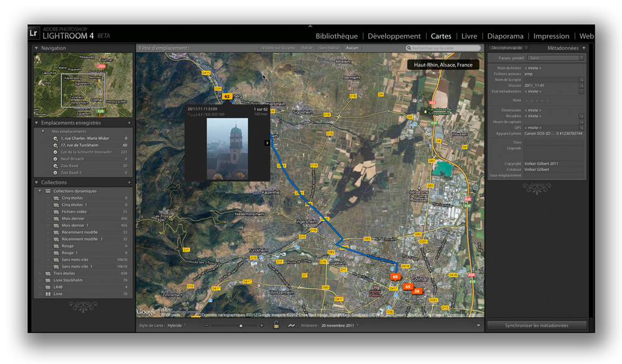
Task: Add a new collection with plus icon
Action: [129, 183]
